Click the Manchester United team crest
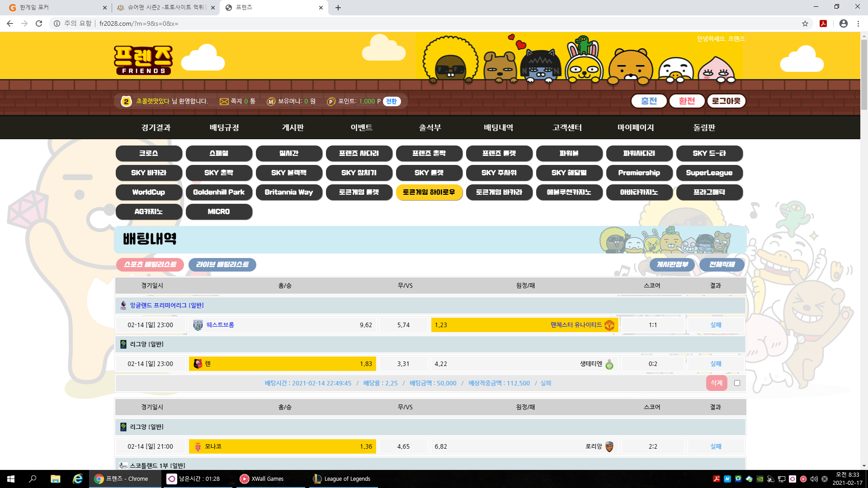This screenshot has width=868, height=488. coord(609,325)
